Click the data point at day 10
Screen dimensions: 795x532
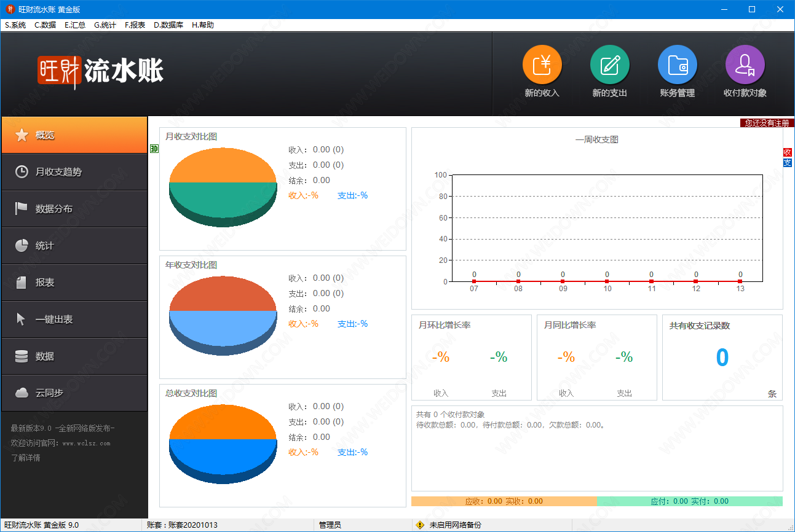(607, 281)
